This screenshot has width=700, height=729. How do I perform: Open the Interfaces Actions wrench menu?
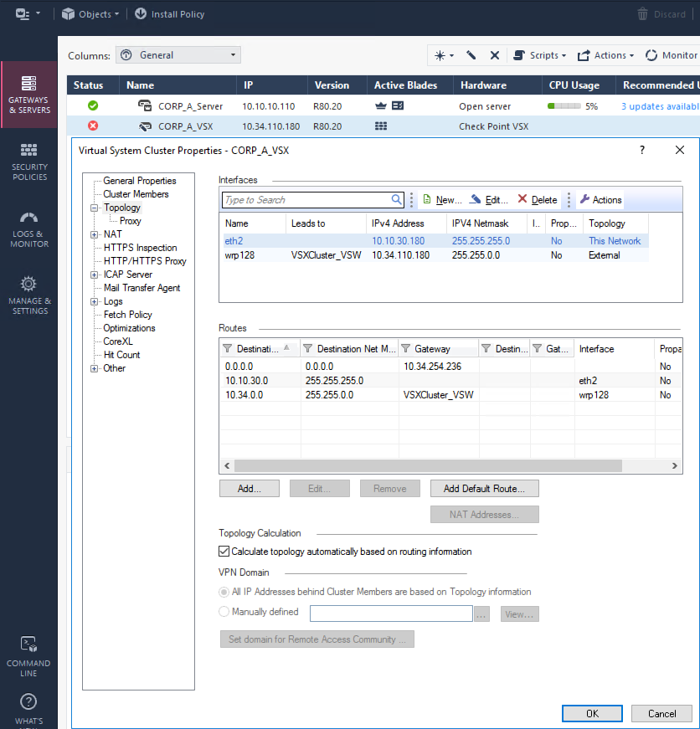click(601, 200)
